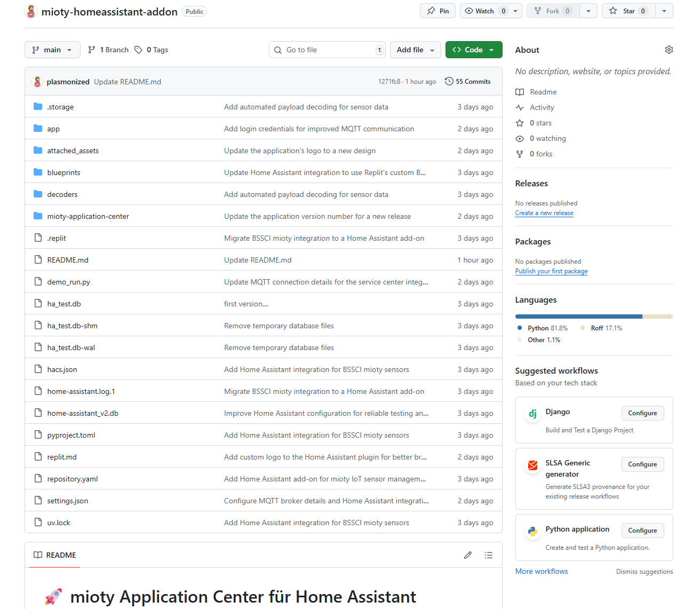Click the blueprints folder icon
The height and width of the screenshot is (609, 700).
coord(38,172)
